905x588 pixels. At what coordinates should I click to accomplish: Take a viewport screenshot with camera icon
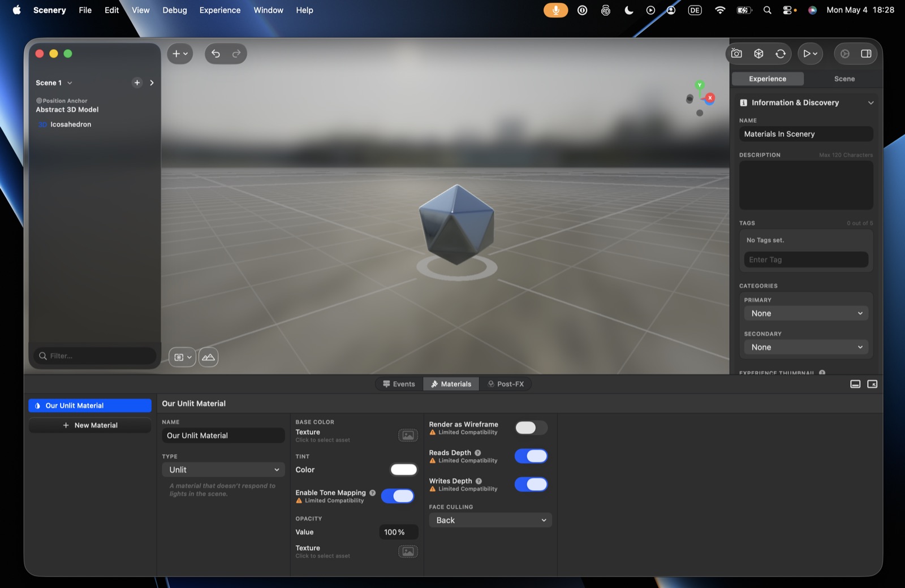click(736, 54)
